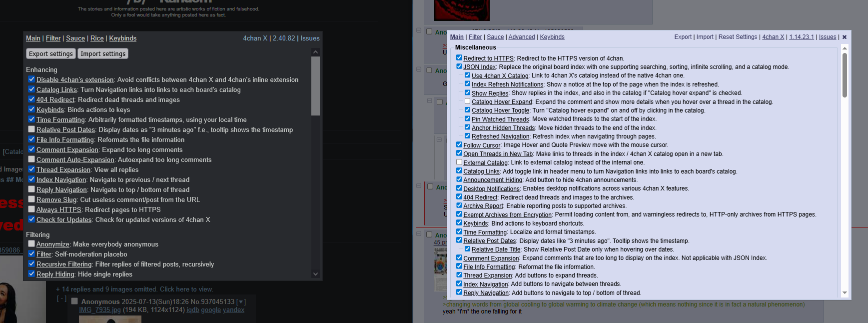Uncheck Redirect to HTTPS in the light panel
This screenshot has width=868, height=323.
[459, 57]
